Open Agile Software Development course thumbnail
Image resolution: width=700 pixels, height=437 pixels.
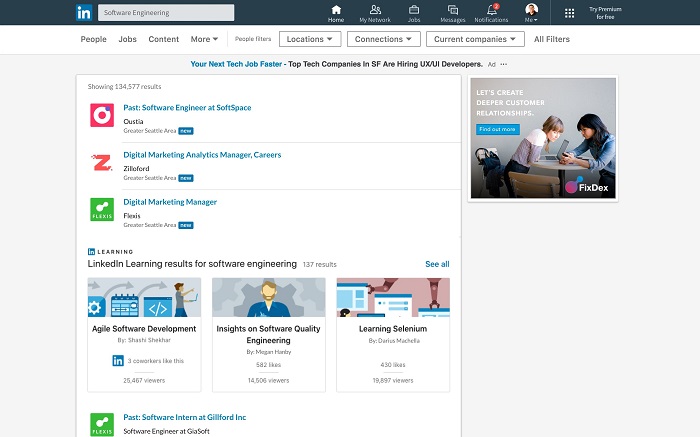tap(144, 297)
